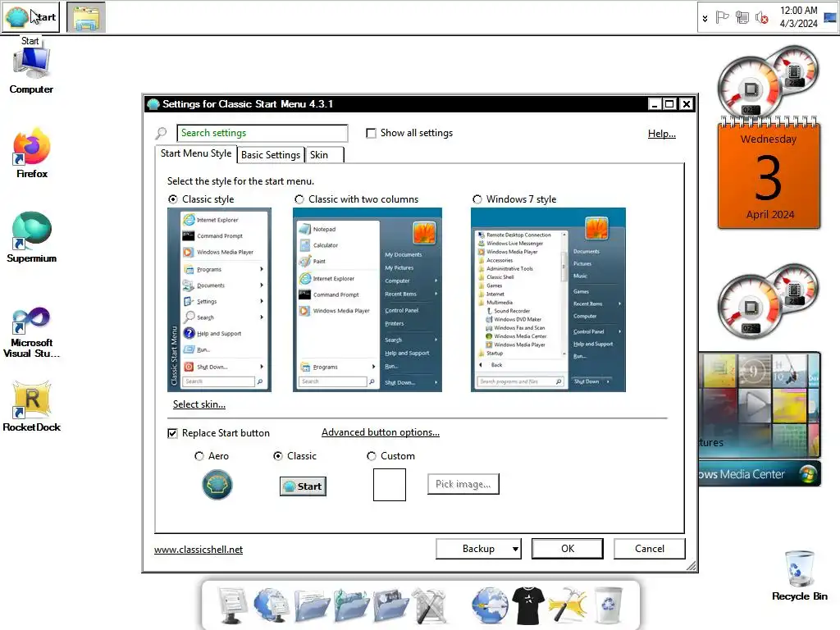Click the monitor icon in RocketDock

click(x=233, y=605)
